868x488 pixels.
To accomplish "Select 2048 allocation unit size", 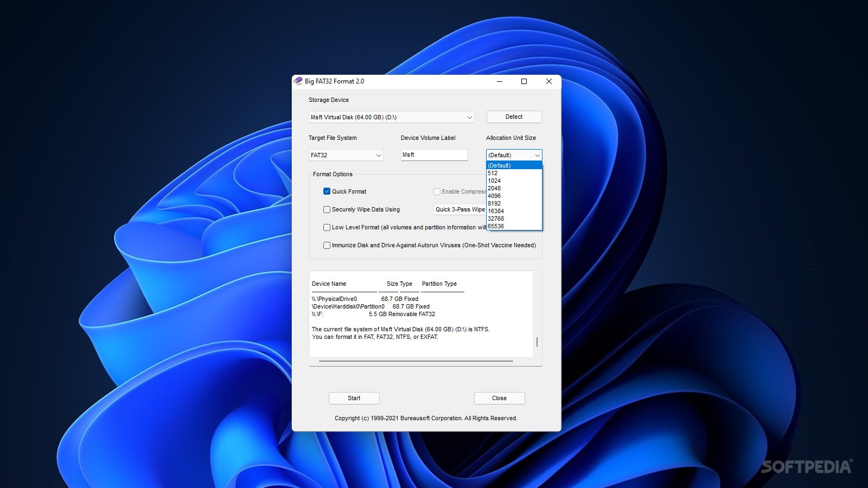I will coord(514,188).
